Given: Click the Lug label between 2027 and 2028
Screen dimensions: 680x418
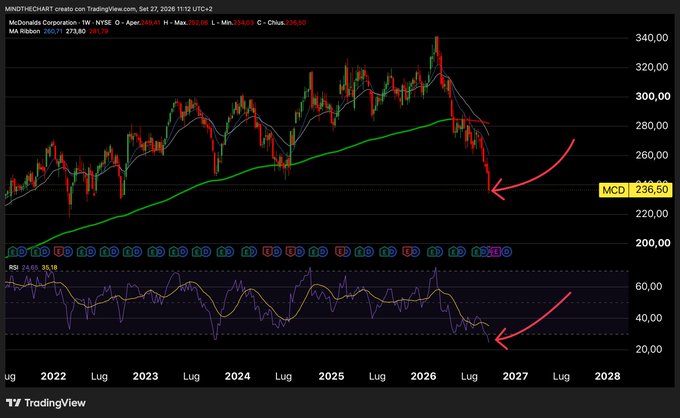Looking at the screenshot, I should coord(561,376).
